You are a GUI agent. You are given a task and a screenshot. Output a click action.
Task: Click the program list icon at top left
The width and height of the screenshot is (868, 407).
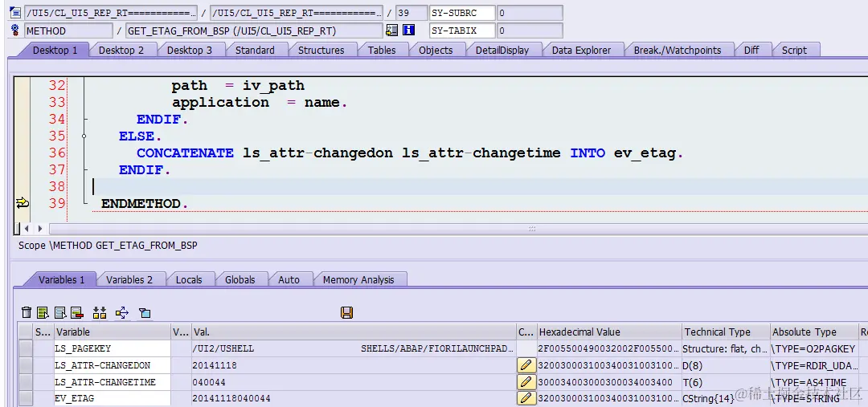(15, 13)
